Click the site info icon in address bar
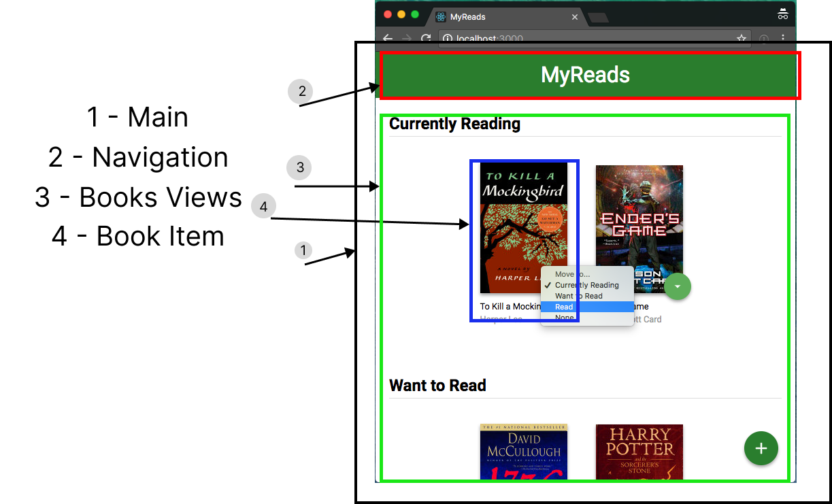The image size is (832, 504). click(448, 39)
